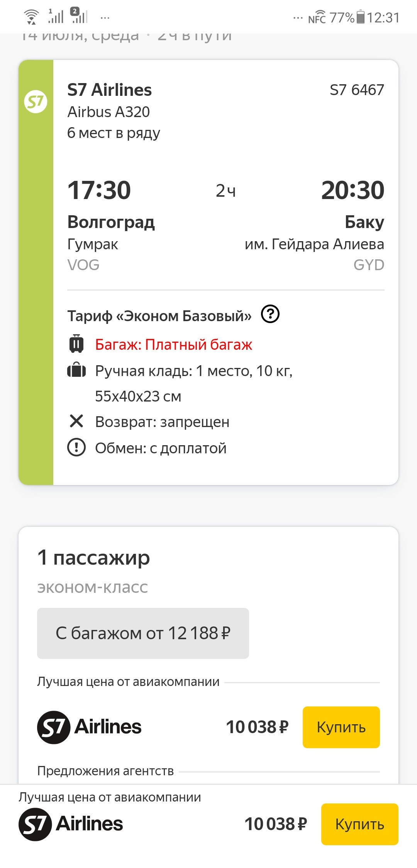
Task: Tap the S7 Airlines logo in bottom bar
Action: point(71,824)
